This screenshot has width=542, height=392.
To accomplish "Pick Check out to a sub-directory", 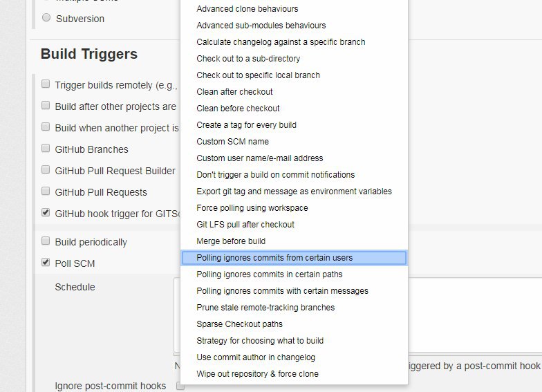I will tap(248, 59).
